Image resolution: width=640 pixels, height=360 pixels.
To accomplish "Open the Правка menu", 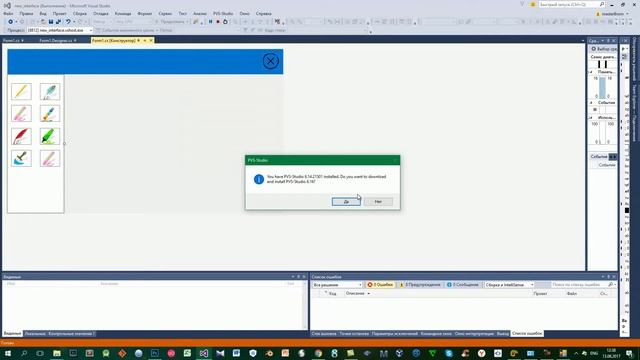I will point(26,13).
